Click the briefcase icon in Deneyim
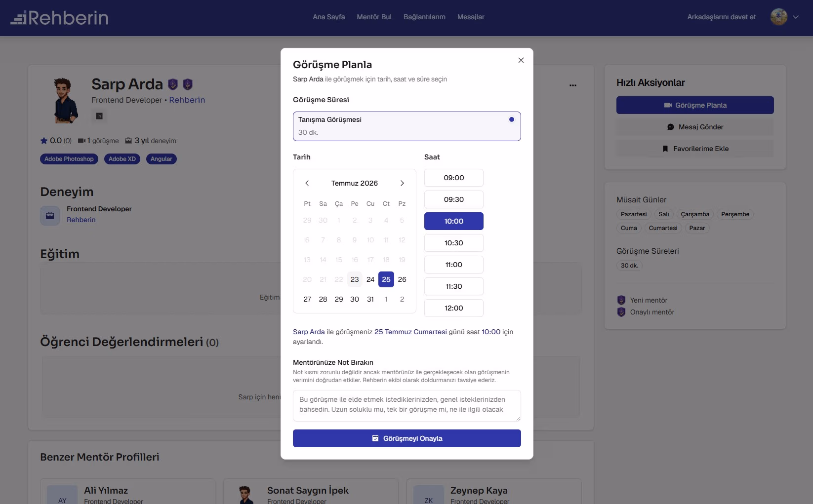This screenshot has width=813, height=504. coord(50,216)
